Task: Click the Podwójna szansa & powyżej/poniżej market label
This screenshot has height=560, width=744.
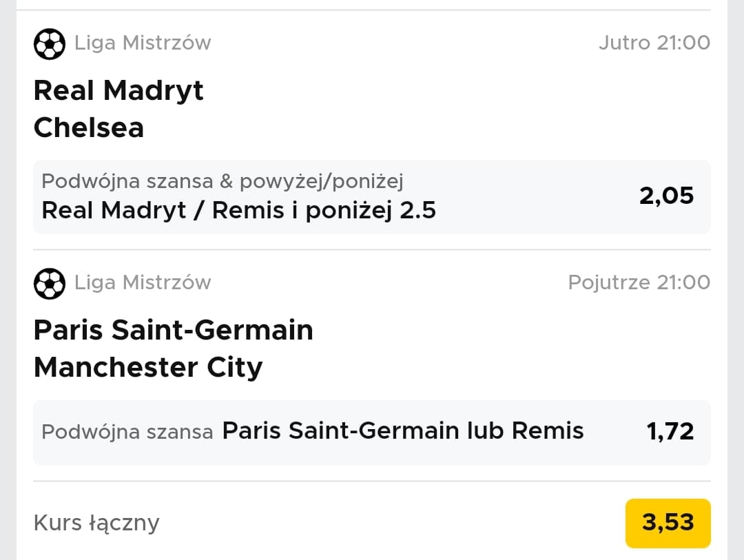Action: pyautogui.click(x=223, y=181)
